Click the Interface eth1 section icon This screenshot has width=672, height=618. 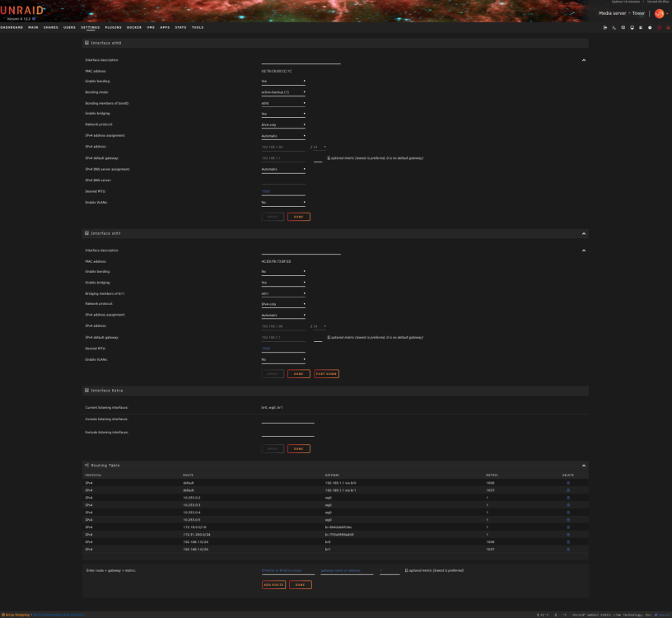point(86,233)
